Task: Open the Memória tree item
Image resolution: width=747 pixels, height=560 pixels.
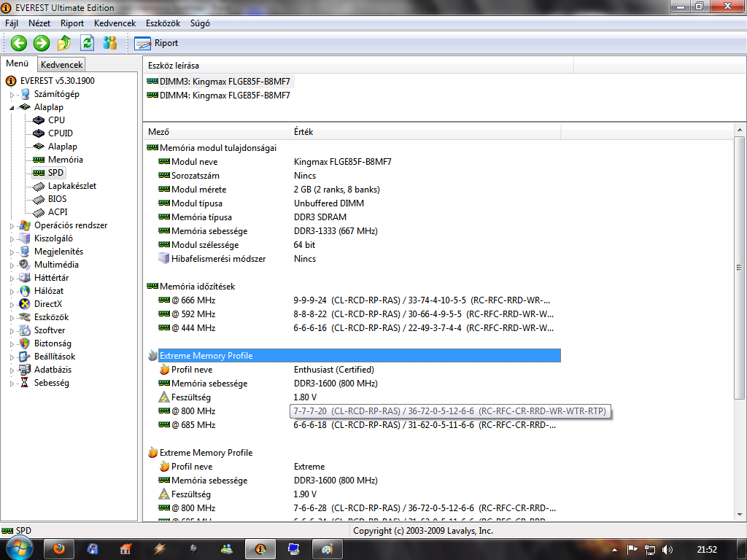Action: click(65, 160)
